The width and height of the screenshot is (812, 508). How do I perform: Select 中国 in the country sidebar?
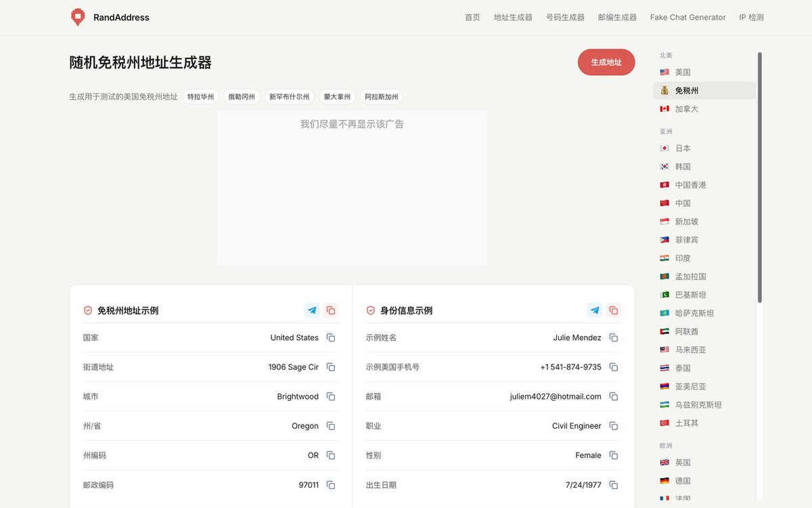click(704, 203)
